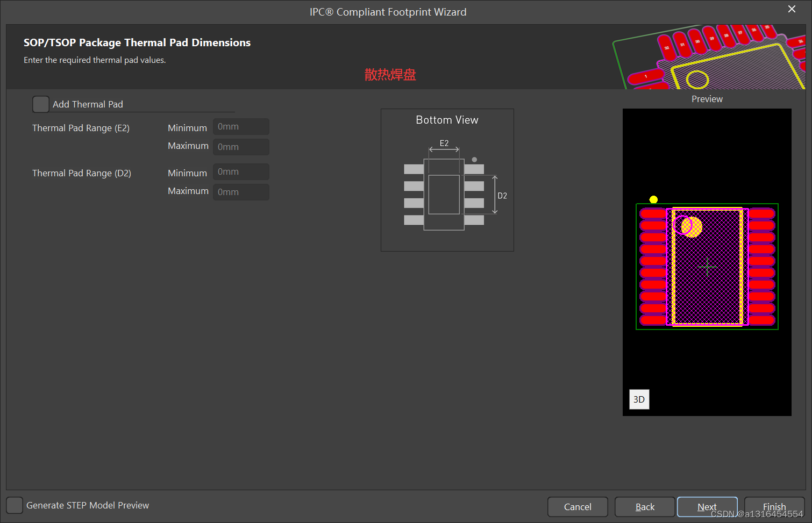Click the footprint Preview image
The image size is (812, 523).
tap(707, 262)
